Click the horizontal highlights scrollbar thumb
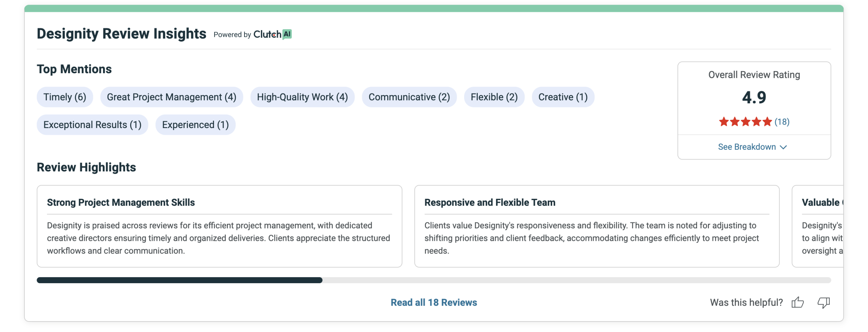Screen dimensions: 868x332 179,280
